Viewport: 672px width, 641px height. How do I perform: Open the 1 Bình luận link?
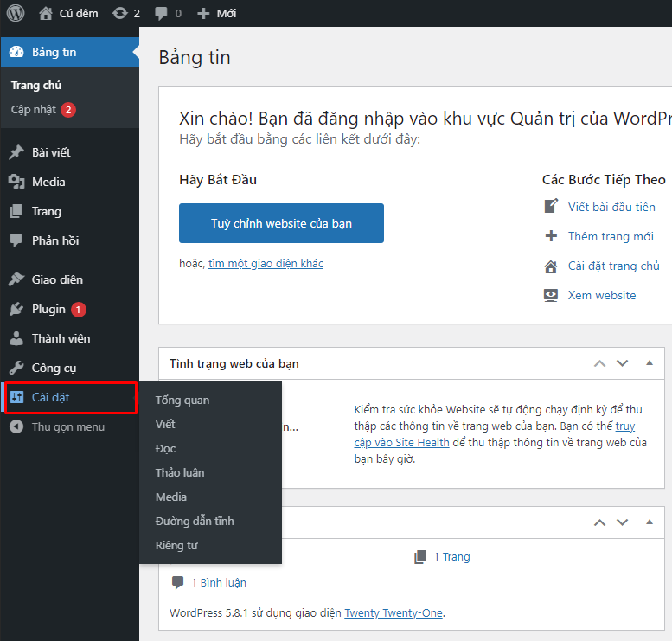(x=219, y=583)
